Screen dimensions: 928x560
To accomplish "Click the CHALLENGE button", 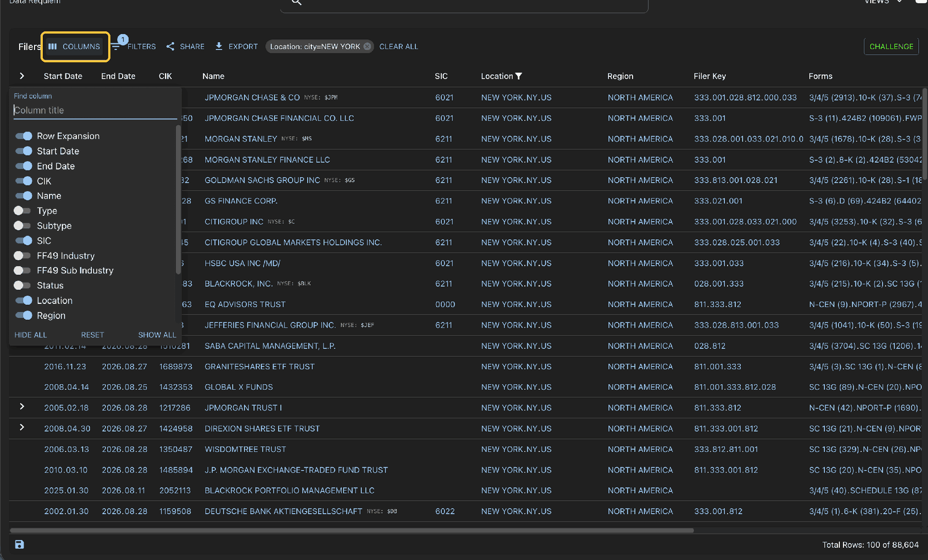I will coord(891,46).
